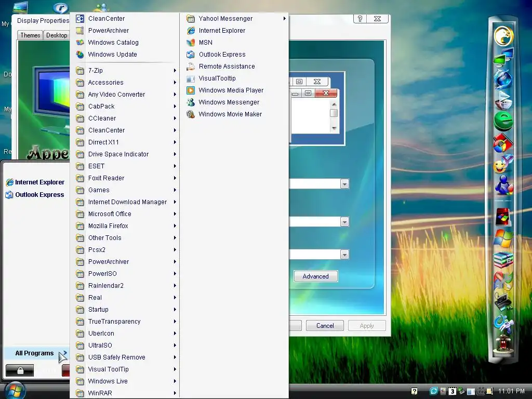This screenshot has width=532, height=399.
Task: Open pinned Internet Explorer in Start menu
Action: click(35, 182)
